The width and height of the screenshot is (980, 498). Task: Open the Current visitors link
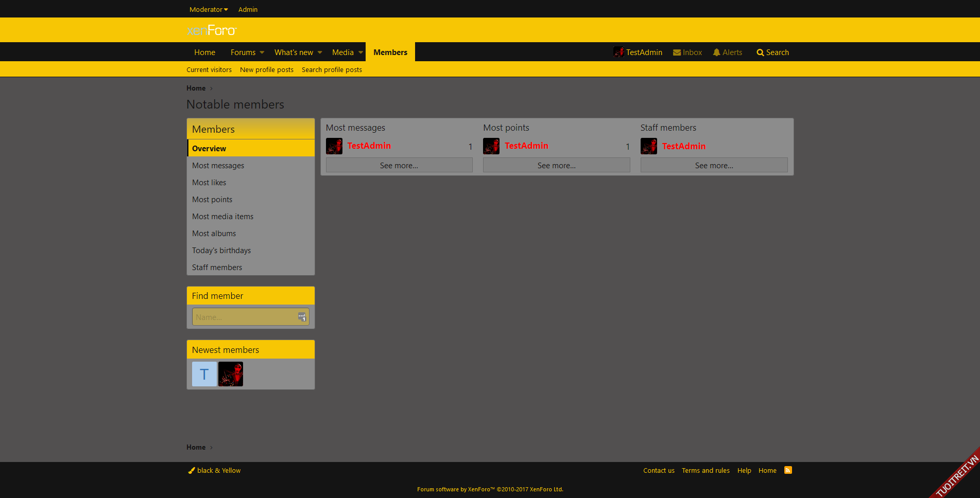(209, 70)
